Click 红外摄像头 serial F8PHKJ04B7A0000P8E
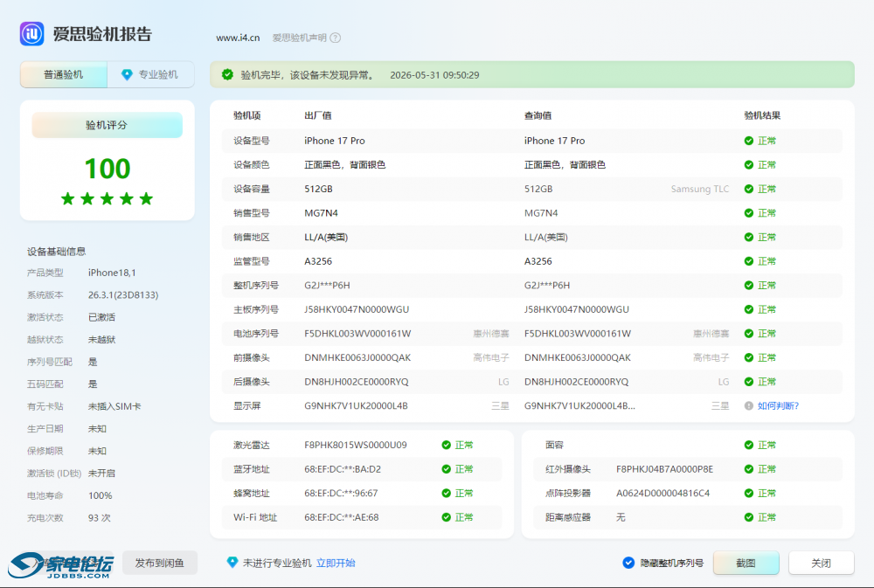The width and height of the screenshot is (874, 588). pyautogui.click(x=664, y=469)
